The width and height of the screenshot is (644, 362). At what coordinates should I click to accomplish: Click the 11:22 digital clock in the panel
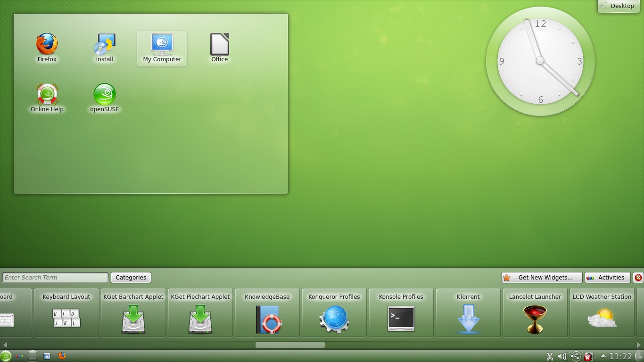(x=621, y=356)
